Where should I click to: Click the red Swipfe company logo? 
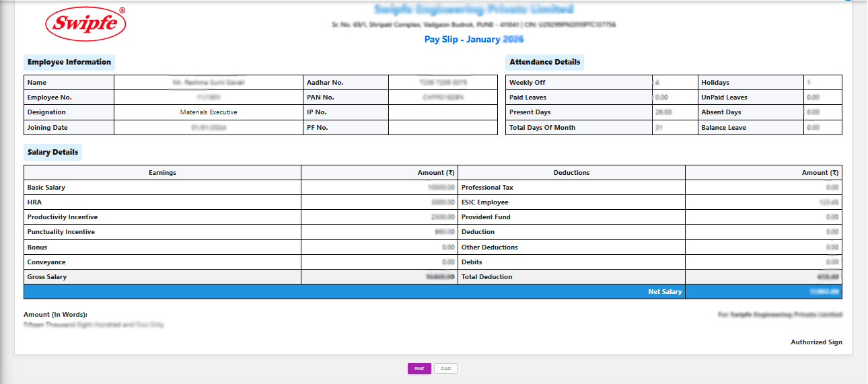pos(85,24)
